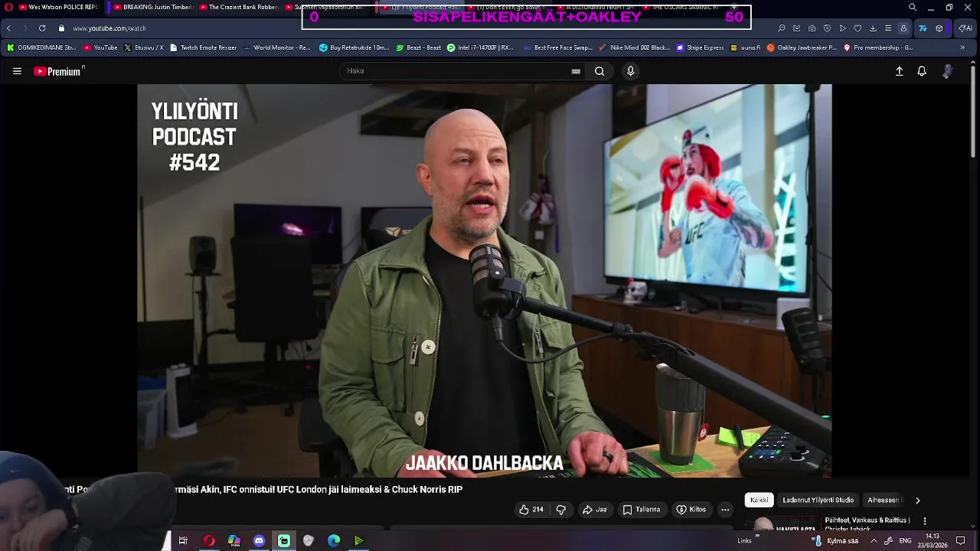This screenshot has height=551, width=980.
Task: Open clock showing 14.13 date
Action: pyautogui.click(x=932, y=541)
